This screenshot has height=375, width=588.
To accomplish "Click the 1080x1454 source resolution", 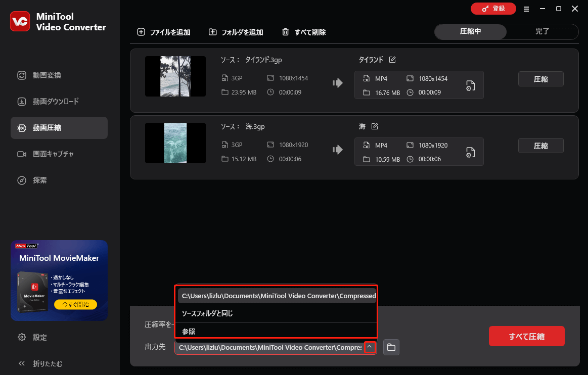I will pos(293,78).
